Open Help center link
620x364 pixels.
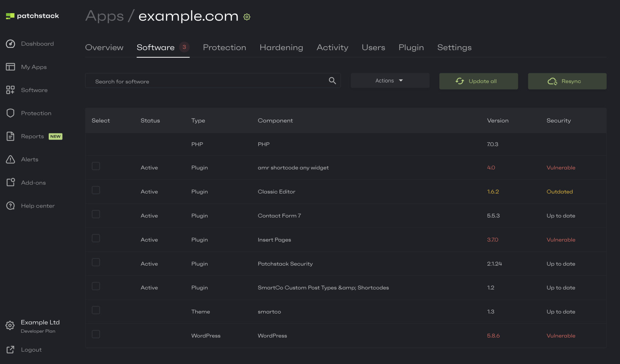click(38, 206)
